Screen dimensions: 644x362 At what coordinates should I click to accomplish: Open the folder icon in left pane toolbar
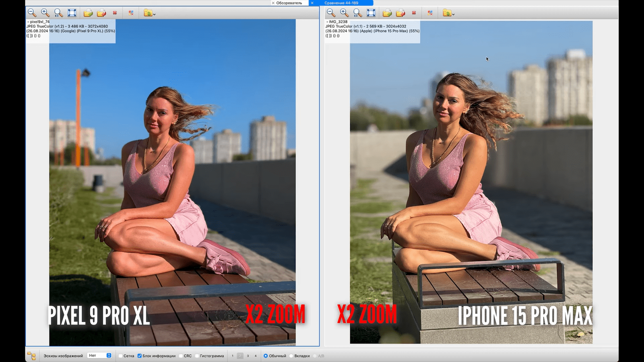pyautogui.click(x=148, y=13)
